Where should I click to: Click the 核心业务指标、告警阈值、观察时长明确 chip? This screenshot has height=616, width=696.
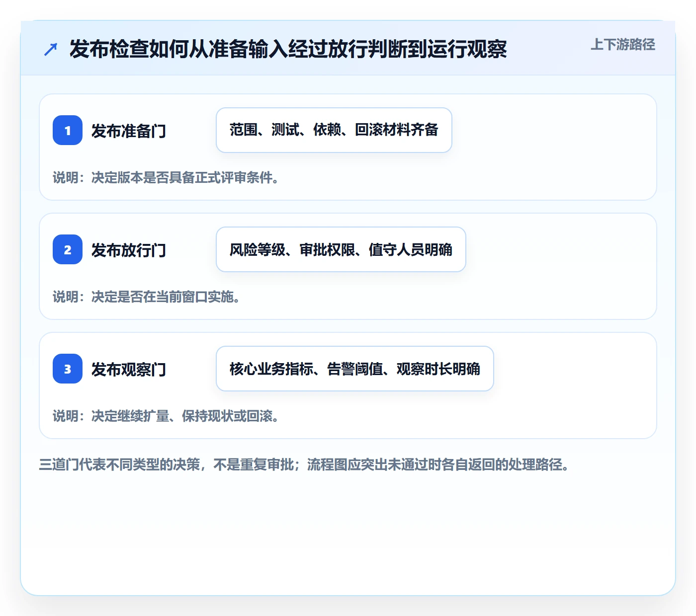click(x=355, y=369)
